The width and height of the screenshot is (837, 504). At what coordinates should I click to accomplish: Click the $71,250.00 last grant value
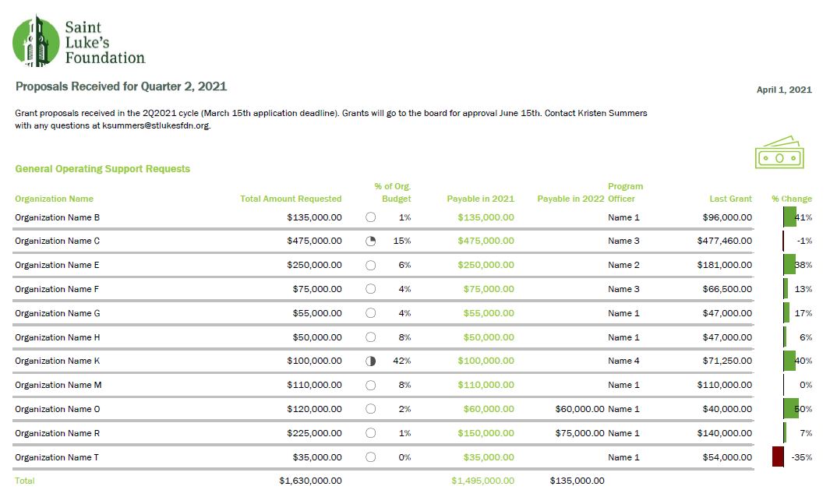tap(727, 361)
